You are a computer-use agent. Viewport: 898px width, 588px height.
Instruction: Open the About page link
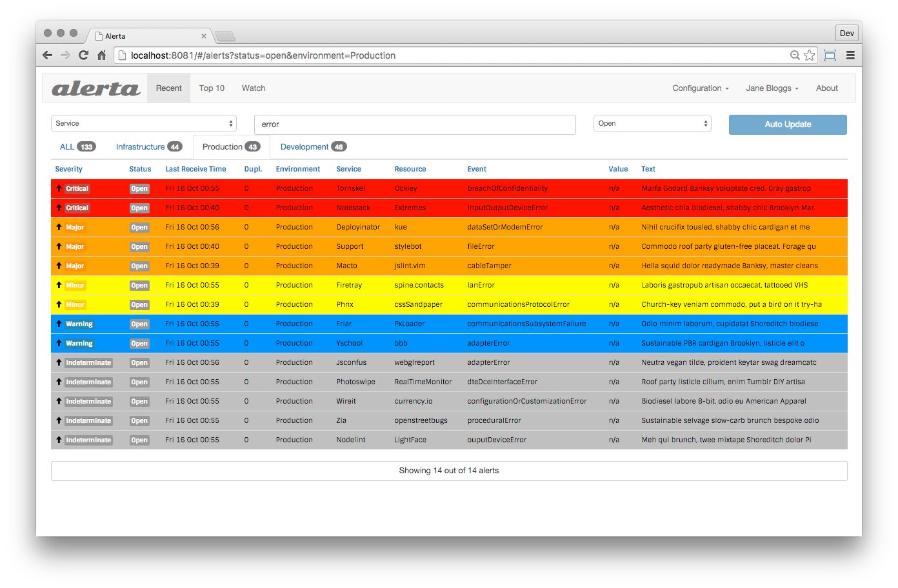826,88
